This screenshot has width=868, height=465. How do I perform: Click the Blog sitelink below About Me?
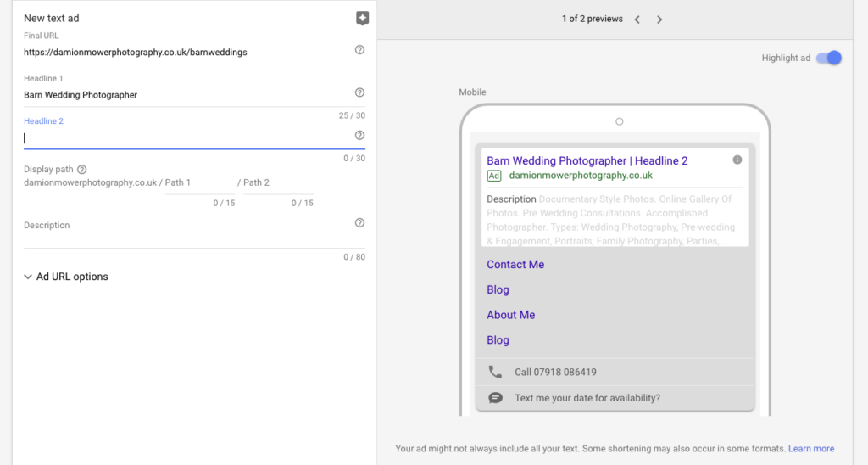498,340
